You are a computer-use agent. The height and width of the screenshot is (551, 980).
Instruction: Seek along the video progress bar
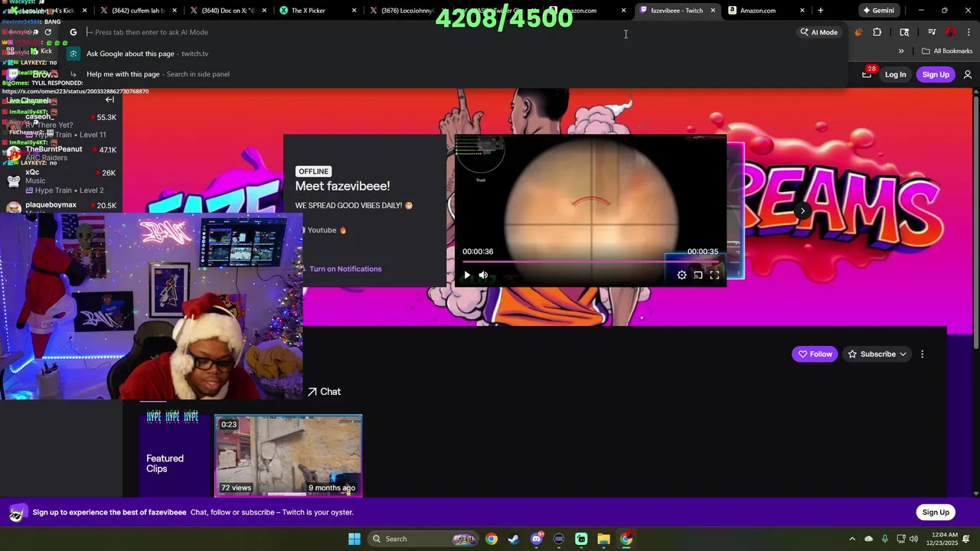(590, 262)
